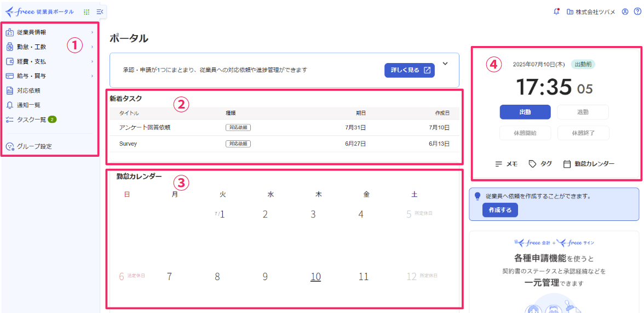Click the 通知一覧 bell icon in the sidebar

pyautogui.click(x=10, y=105)
